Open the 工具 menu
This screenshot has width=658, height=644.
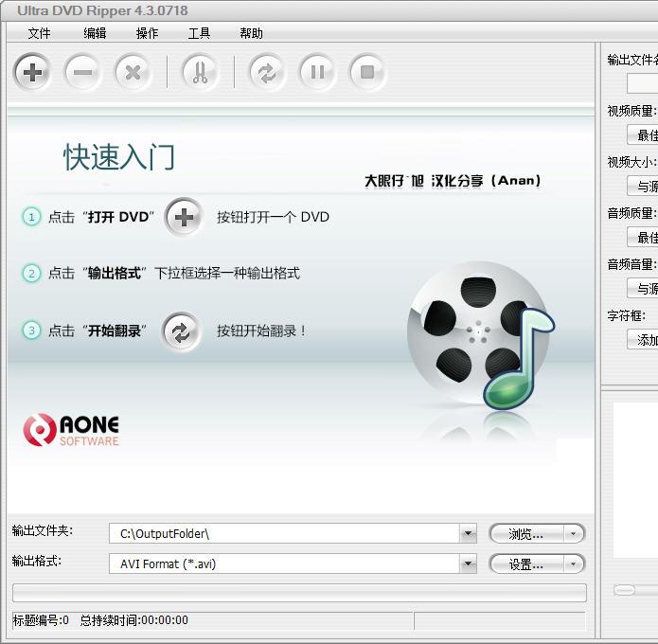pos(199,33)
